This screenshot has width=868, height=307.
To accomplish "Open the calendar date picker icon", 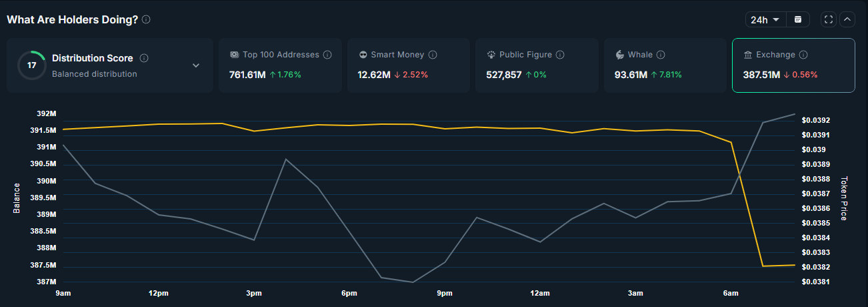I will click(798, 19).
